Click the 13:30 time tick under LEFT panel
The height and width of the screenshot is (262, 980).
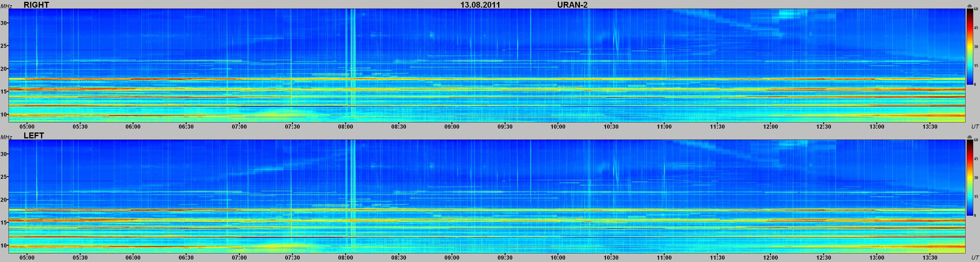point(930,258)
